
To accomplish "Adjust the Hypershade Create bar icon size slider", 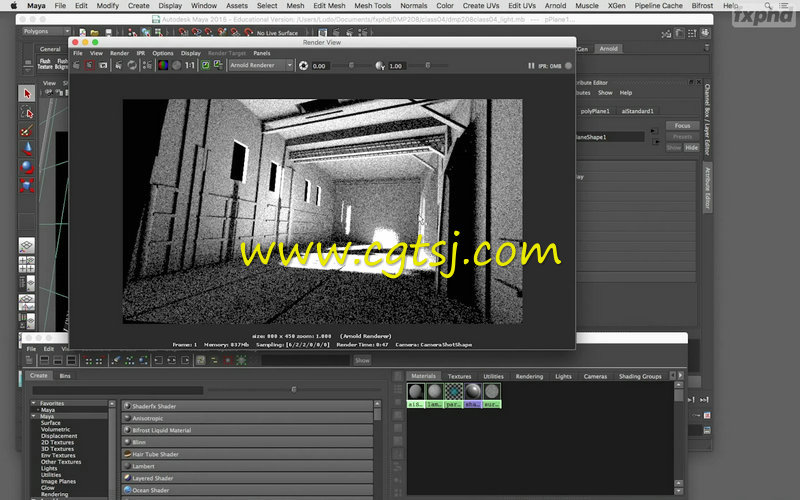I will point(293,390).
